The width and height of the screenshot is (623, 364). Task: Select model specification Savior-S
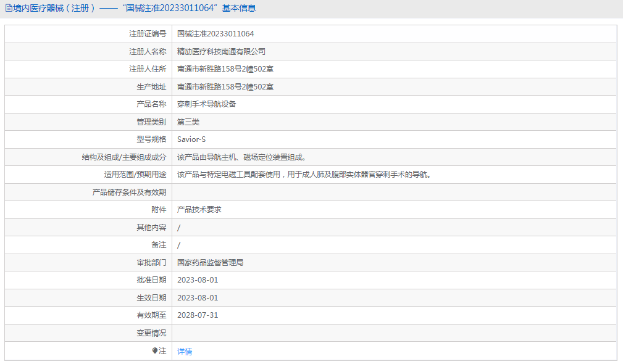[191, 139]
